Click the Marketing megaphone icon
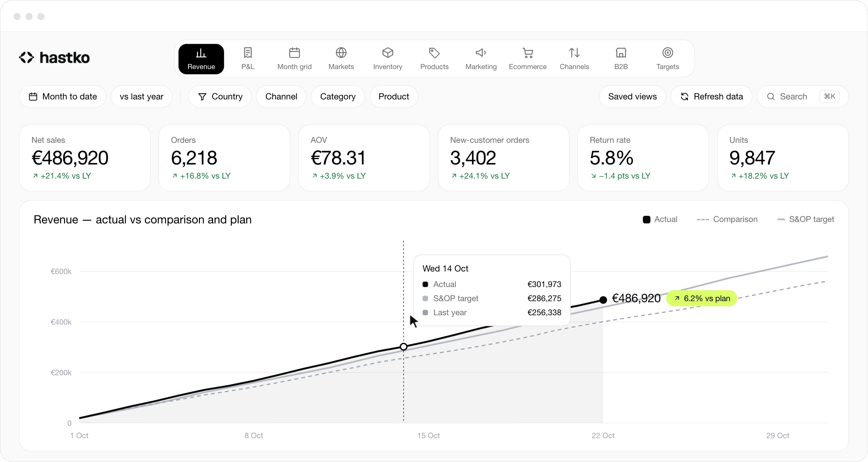The height and width of the screenshot is (462, 868). pos(481,53)
